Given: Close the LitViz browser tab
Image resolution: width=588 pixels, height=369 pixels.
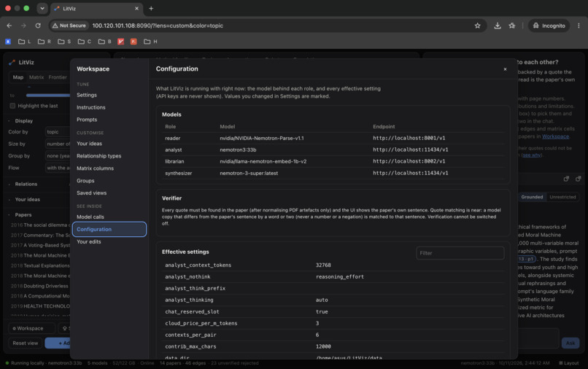Looking at the screenshot, I should pos(136,8).
